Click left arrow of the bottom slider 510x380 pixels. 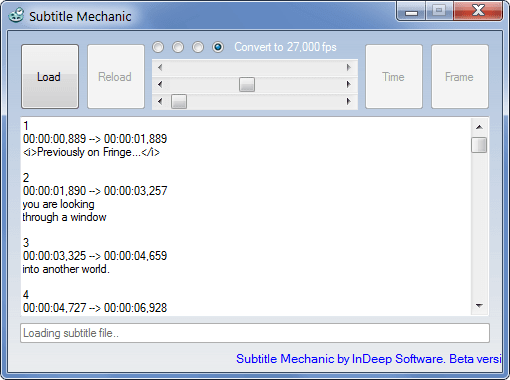click(160, 101)
